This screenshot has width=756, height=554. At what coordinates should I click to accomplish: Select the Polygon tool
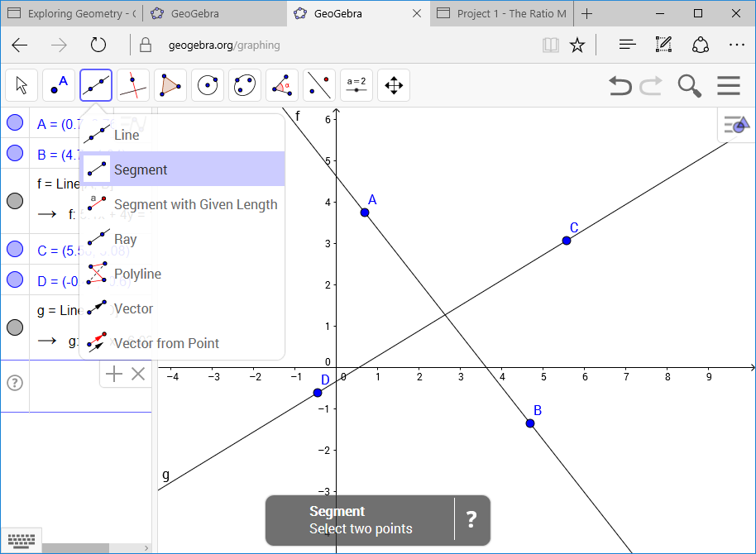pos(170,85)
